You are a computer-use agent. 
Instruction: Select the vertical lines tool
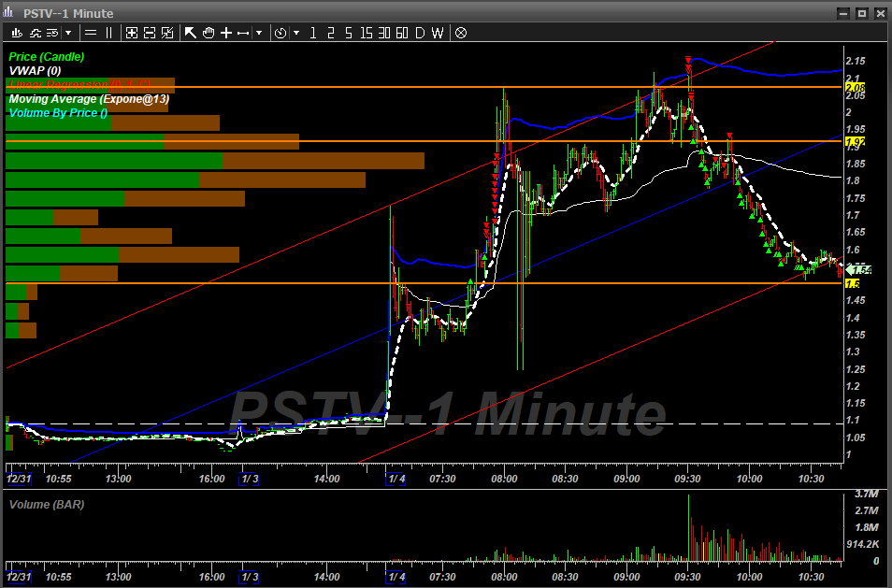pos(108,33)
